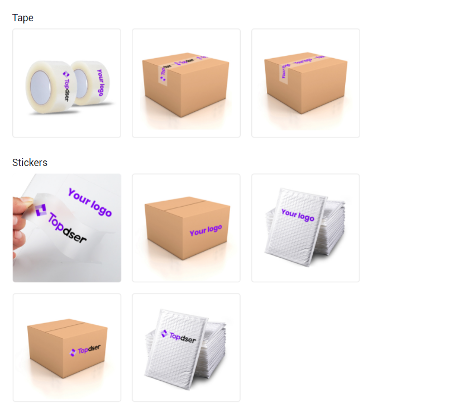The width and height of the screenshot is (468, 412).
Task: Click the right tape roll labeled 'Your logo'
Action: (93, 83)
